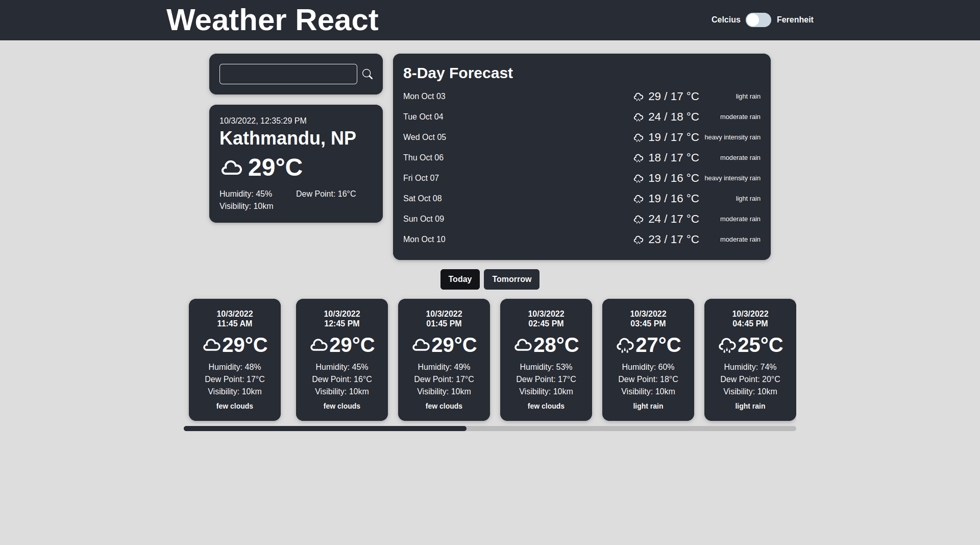Viewport: 980px width, 545px height.
Task: Click the horizontal hourly forecast scrollbar thumb
Action: pyautogui.click(x=325, y=429)
